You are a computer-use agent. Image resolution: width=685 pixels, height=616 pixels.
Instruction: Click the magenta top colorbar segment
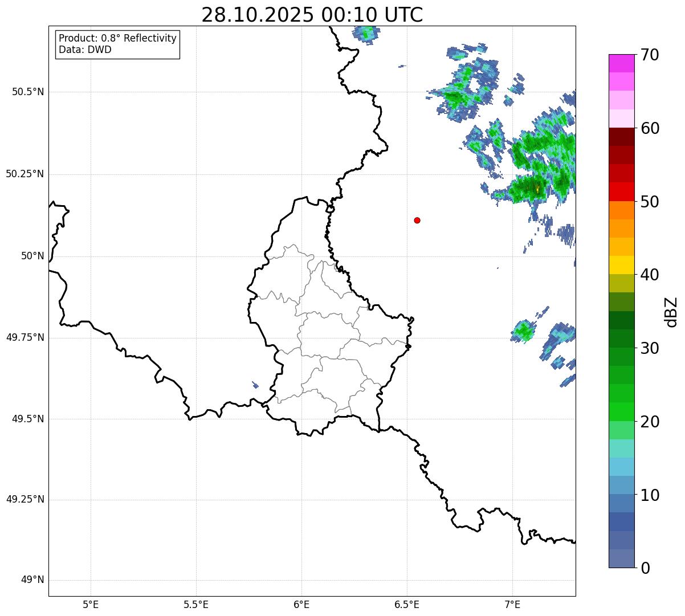click(x=622, y=63)
